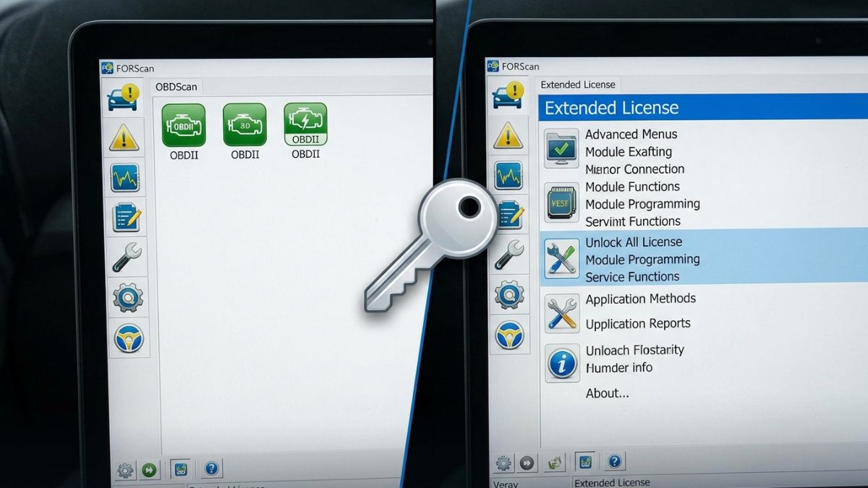Click the blue graph icon in right bottom toolbar
The image size is (868, 488).
pyautogui.click(x=584, y=461)
